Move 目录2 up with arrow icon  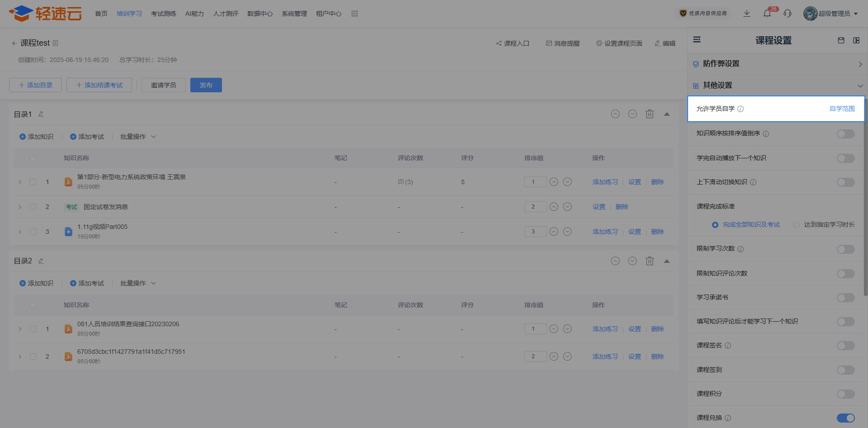point(615,261)
